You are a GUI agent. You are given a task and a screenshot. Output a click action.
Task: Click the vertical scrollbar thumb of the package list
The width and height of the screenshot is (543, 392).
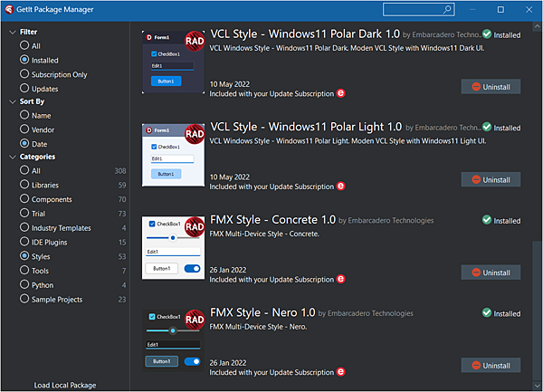(x=537, y=311)
